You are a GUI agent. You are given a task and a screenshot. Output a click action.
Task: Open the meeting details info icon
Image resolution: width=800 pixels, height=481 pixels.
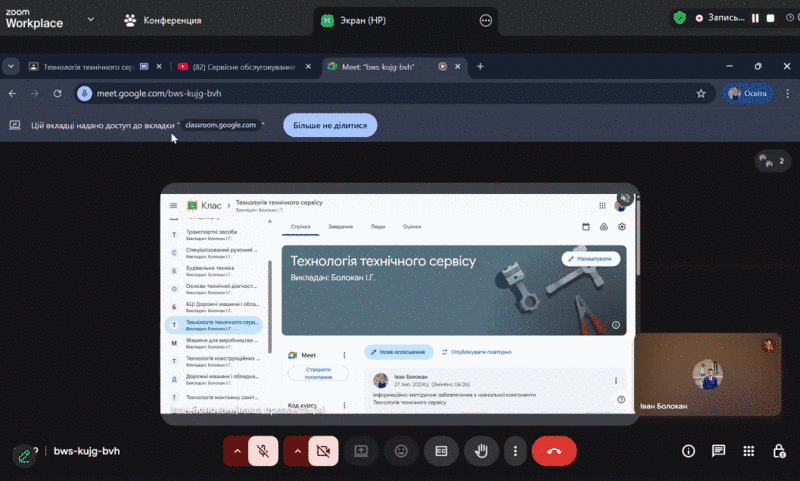tap(688, 451)
